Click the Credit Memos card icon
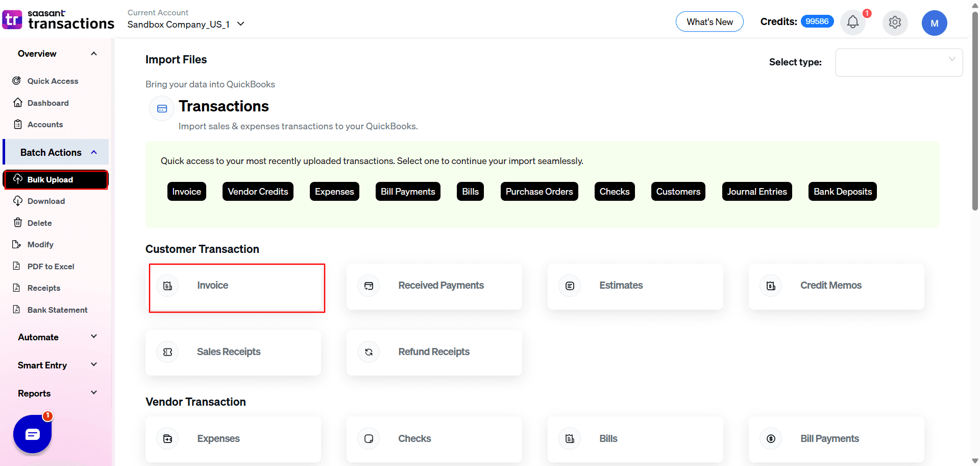 (x=771, y=286)
